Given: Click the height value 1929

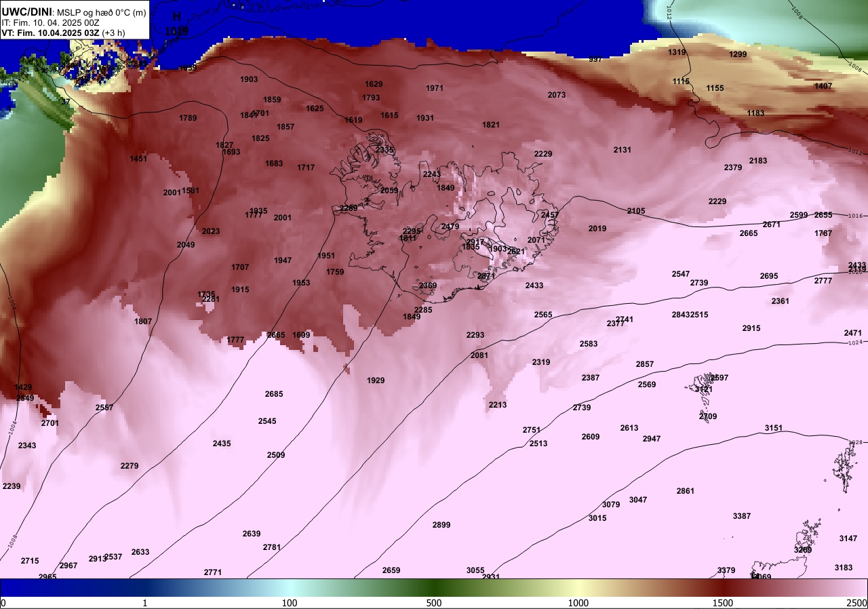Looking at the screenshot, I should tap(376, 380).
